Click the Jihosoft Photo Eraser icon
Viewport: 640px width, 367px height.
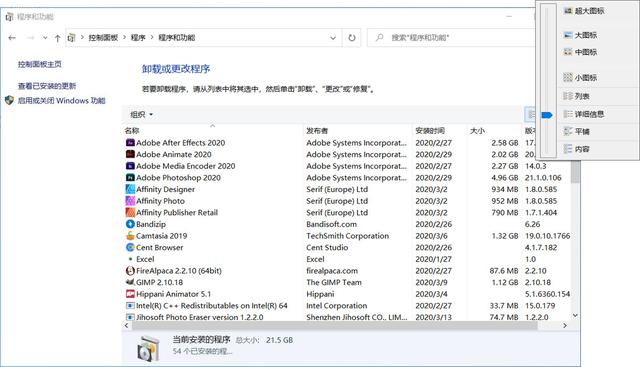pyautogui.click(x=130, y=317)
